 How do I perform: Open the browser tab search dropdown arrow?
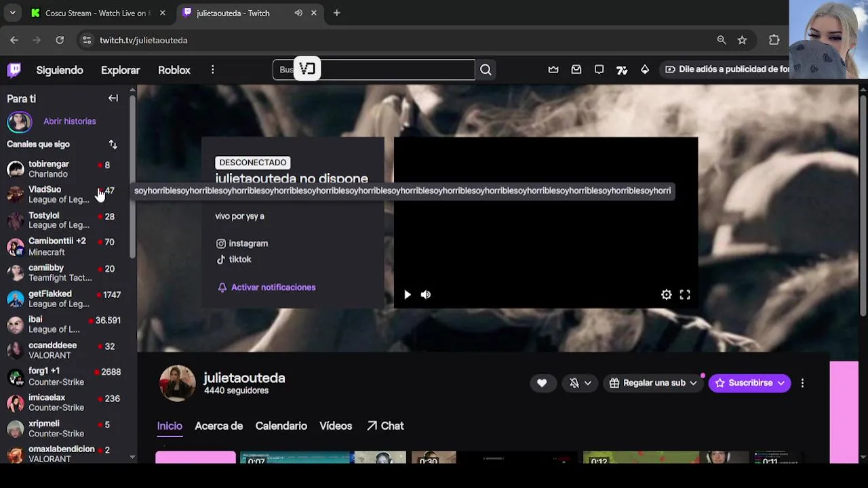click(x=12, y=13)
